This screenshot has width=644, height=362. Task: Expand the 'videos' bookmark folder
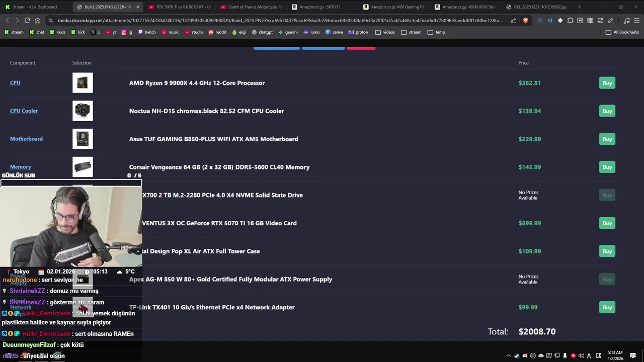pos(385,32)
